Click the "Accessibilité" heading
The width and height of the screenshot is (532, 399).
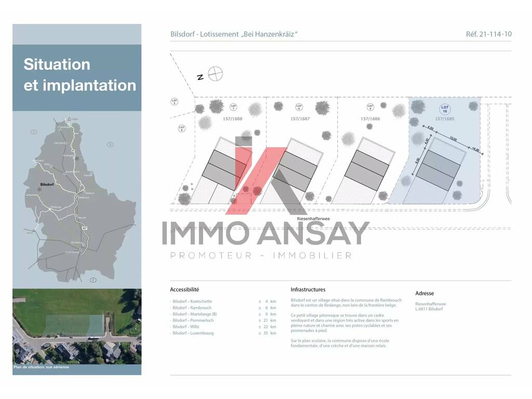click(184, 289)
